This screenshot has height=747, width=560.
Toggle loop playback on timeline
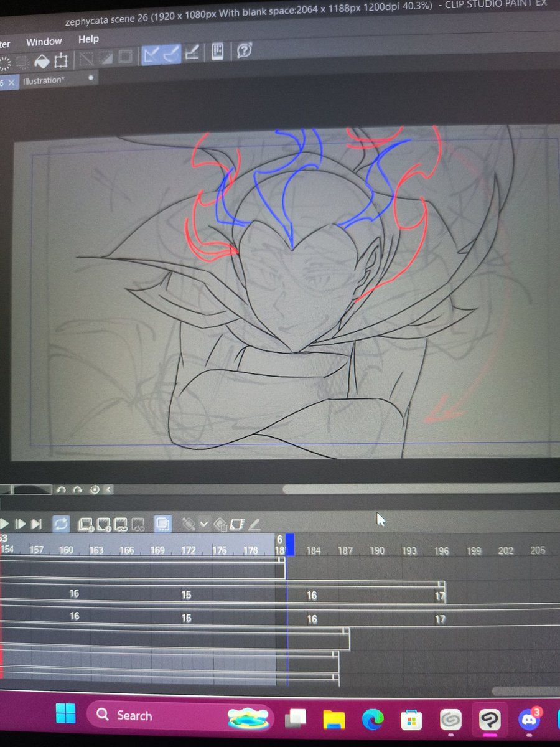pos(61,524)
